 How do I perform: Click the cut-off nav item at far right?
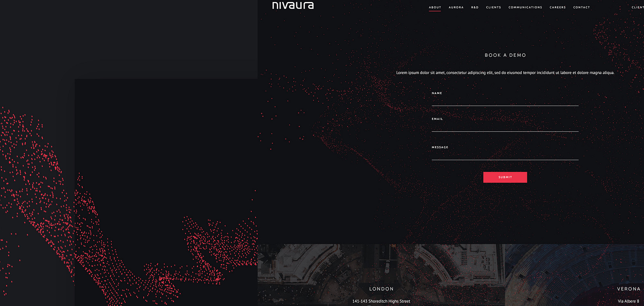(x=638, y=7)
